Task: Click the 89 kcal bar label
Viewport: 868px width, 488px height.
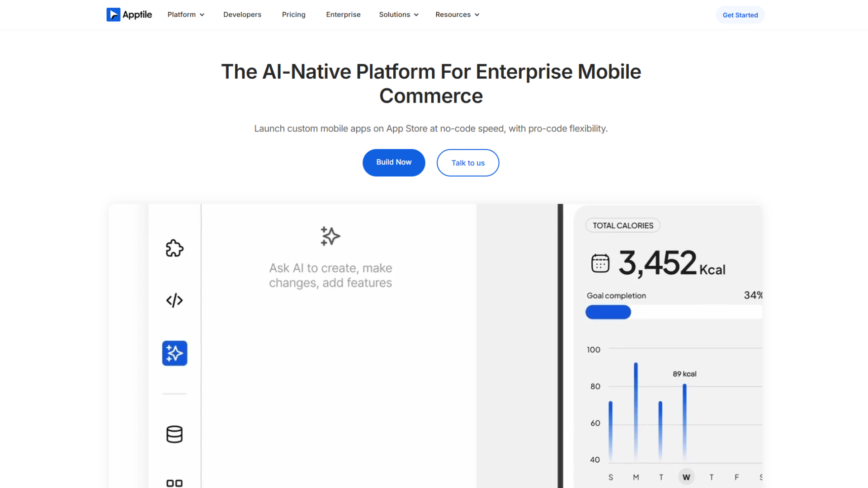Action: (684, 374)
